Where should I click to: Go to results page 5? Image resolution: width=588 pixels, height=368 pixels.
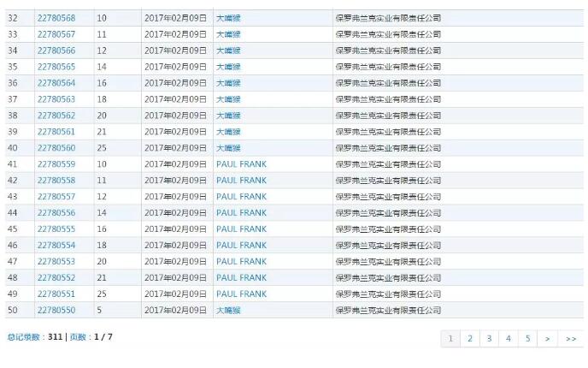(527, 339)
